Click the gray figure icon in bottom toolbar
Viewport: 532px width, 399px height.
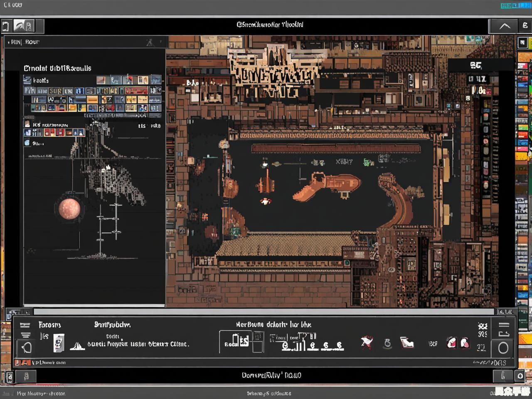pyautogui.click(x=387, y=343)
